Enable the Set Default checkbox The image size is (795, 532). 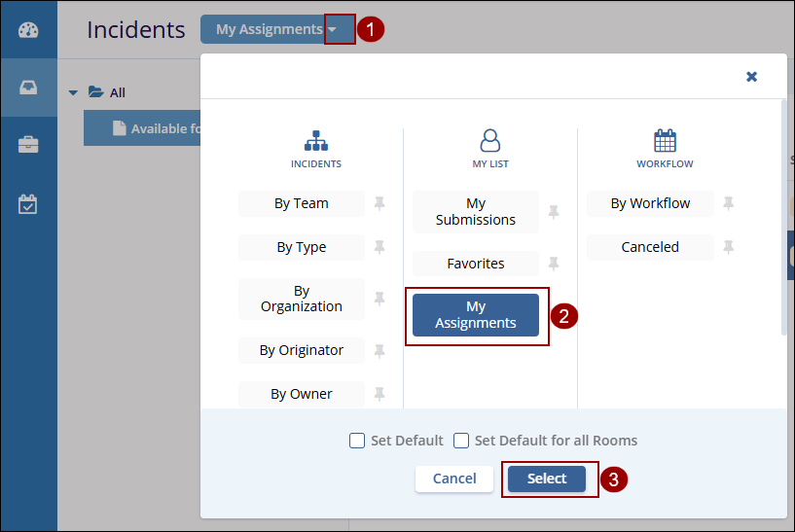tap(357, 441)
